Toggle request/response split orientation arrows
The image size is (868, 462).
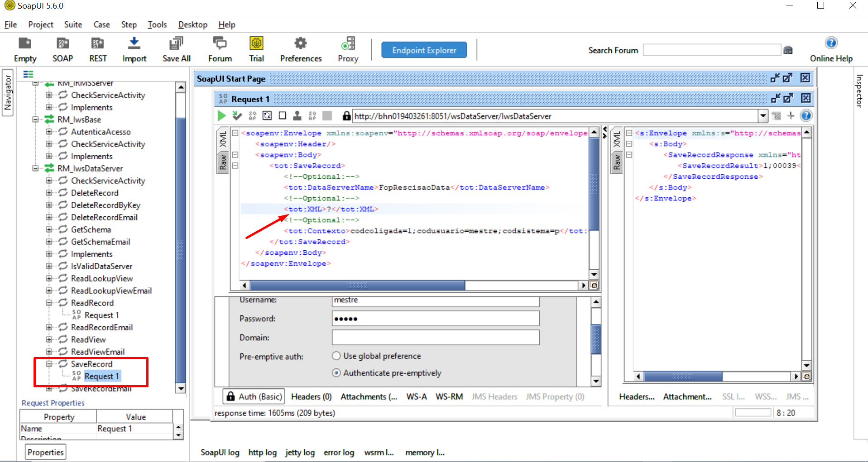pyautogui.click(x=604, y=133)
